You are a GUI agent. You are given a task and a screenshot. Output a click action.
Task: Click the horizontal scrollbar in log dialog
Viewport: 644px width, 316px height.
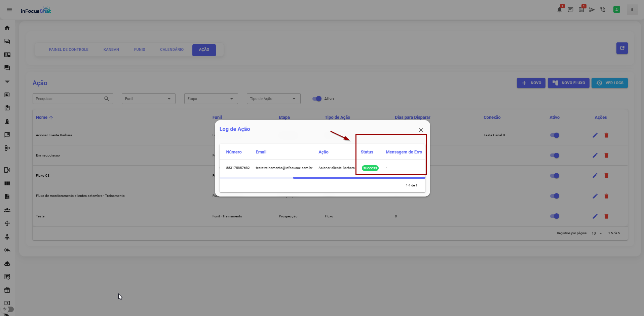(359, 178)
